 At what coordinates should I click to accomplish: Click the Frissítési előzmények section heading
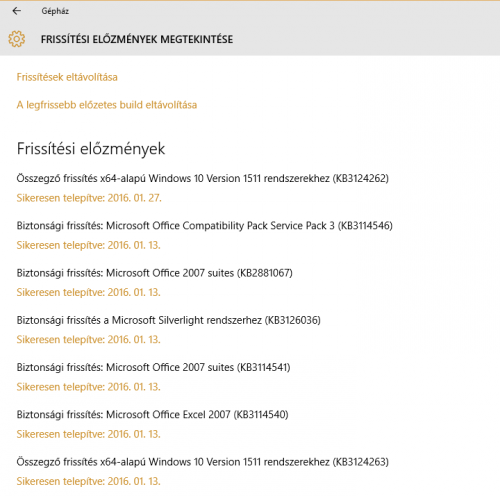coord(91,149)
